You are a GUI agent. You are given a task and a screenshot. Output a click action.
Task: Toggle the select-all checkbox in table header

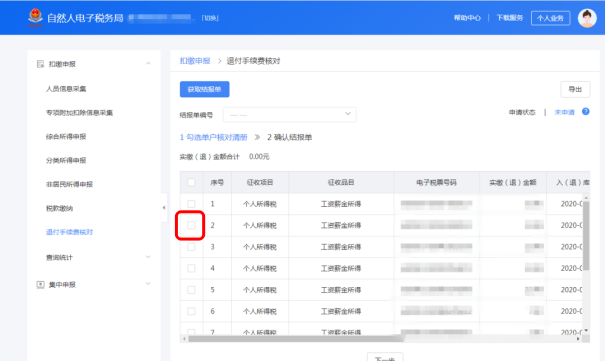pyautogui.click(x=191, y=182)
